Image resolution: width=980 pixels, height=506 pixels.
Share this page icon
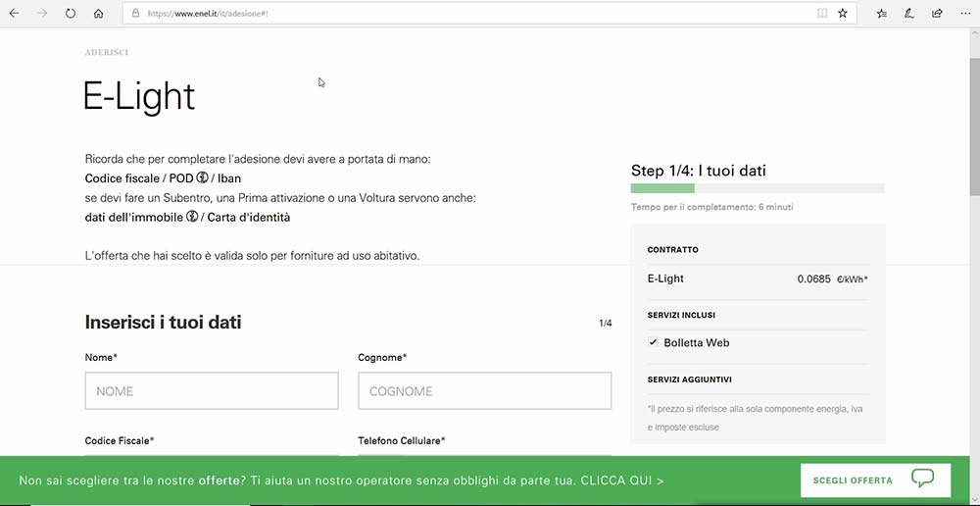pyautogui.click(x=937, y=13)
